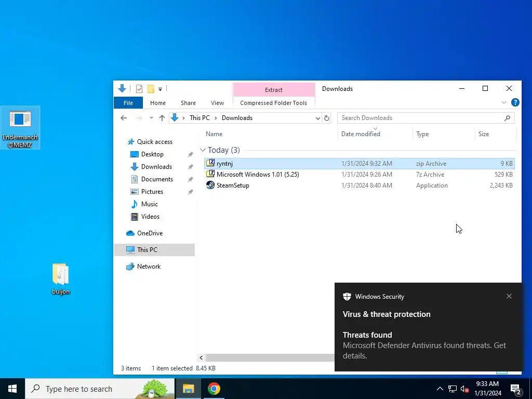Open Quick access in navigation pane
This screenshot has width=532, height=399.
point(154,142)
